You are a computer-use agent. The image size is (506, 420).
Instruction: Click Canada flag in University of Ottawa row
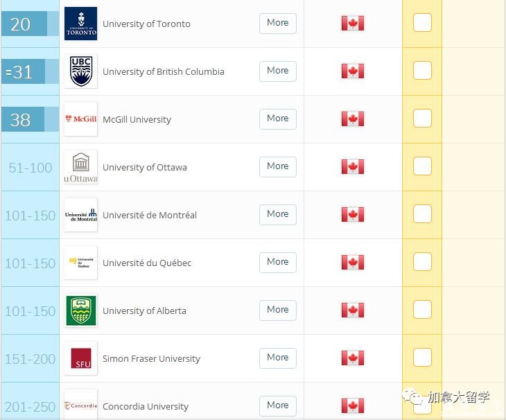point(352,167)
